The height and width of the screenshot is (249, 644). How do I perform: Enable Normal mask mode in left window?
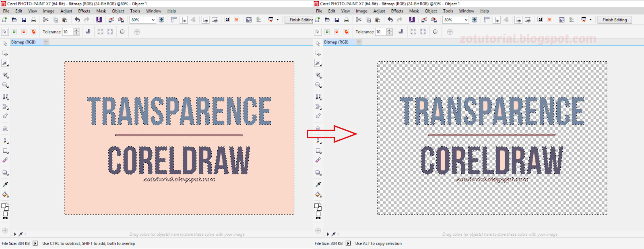[x=5, y=32]
